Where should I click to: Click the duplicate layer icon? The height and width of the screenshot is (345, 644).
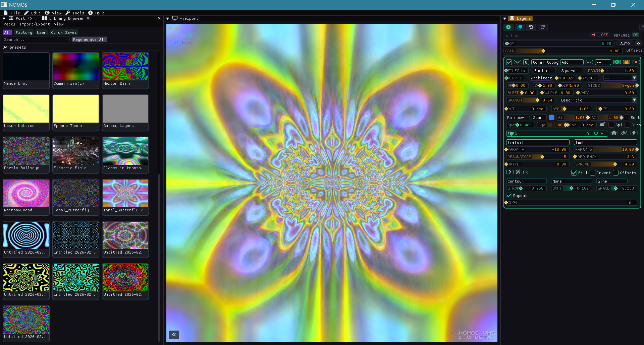(520, 27)
